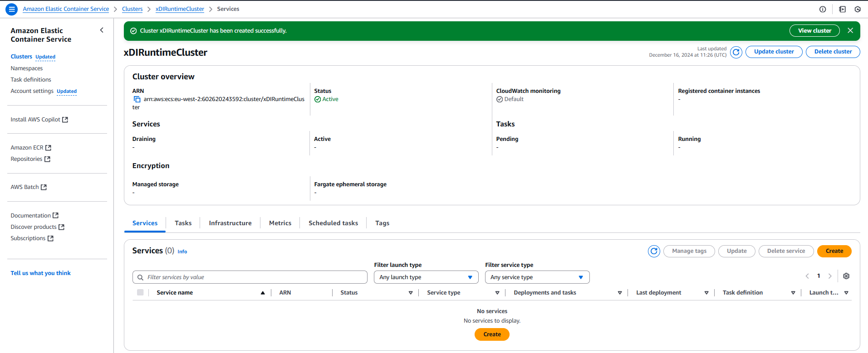
Task: Click Tell us what you think
Action: pyautogui.click(x=40, y=273)
